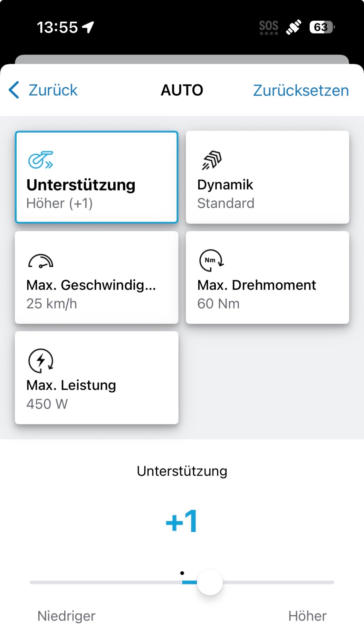Open the Max. Leistung 450 W card
The image size is (364, 638).
point(96,378)
